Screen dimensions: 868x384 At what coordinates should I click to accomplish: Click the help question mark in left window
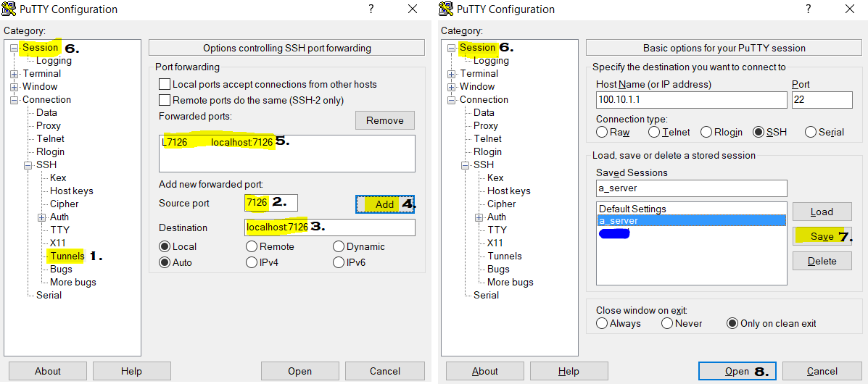click(x=371, y=9)
